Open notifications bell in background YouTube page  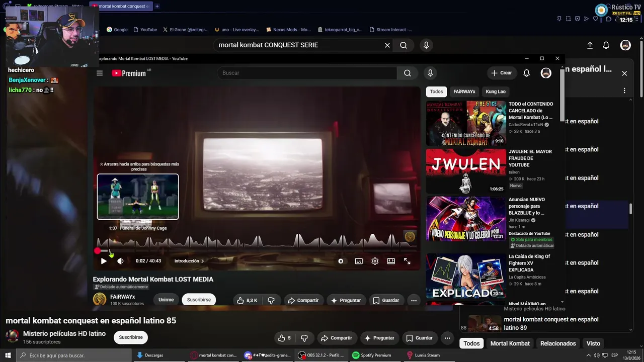(x=606, y=45)
